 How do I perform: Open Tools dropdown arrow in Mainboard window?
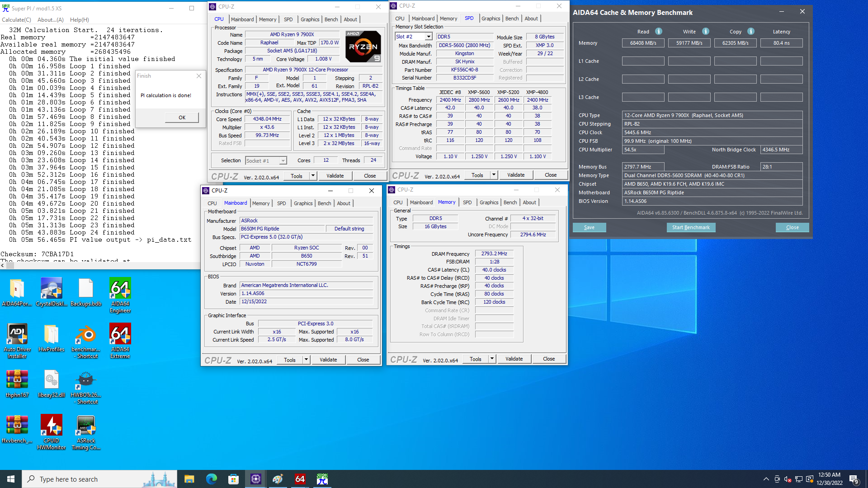[x=306, y=360]
